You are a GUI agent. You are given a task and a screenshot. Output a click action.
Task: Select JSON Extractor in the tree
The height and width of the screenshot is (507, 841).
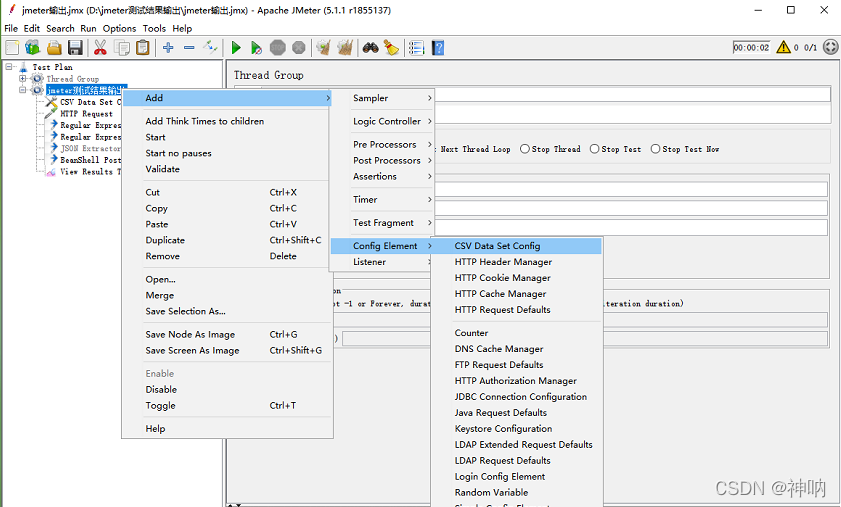(x=90, y=148)
